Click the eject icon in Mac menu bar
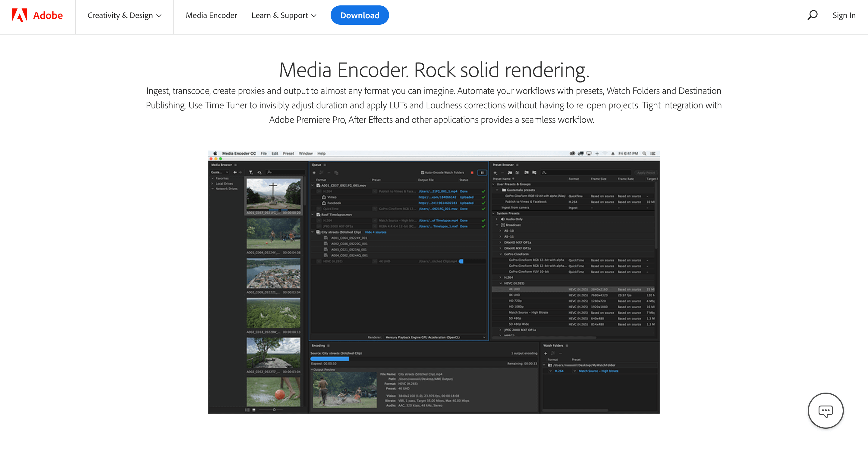The width and height of the screenshot is (868, 451). click(613, 154)
